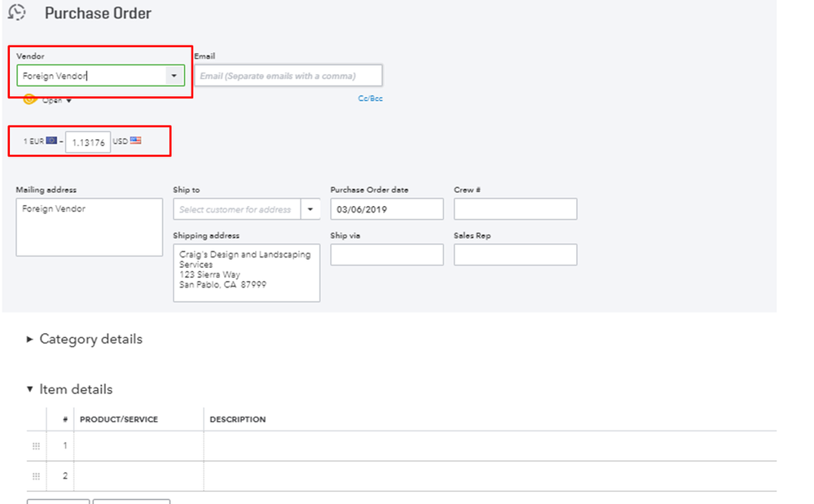Click the Email input field
Image resolution: width=814 pixels, height=504 pixels.
pyautogui.click(x=288, y=76)
